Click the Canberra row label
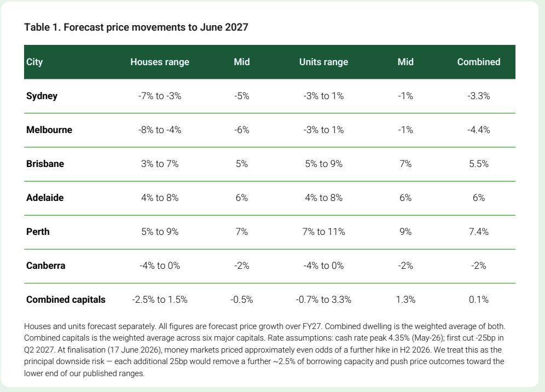The image size is (545, 392). click(45, 266)
